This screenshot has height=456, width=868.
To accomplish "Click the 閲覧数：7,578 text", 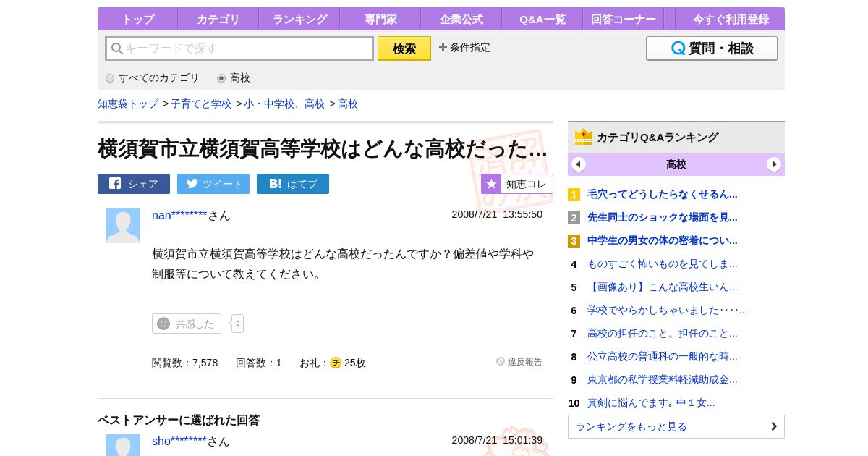I will coord(184,363).
